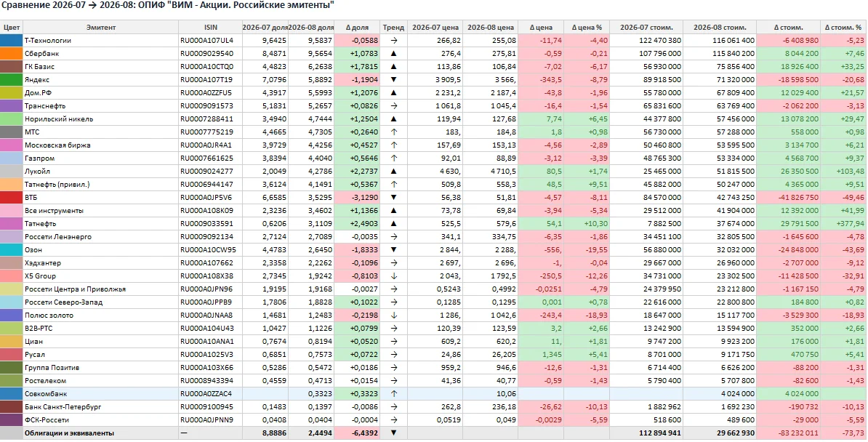
Task: Click the up-arrow trend icon for Совкомбанк
Action: tap(393, 394)
